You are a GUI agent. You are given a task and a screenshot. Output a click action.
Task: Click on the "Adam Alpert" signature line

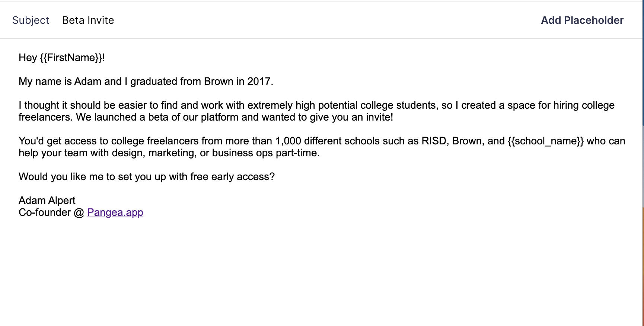tap(47, 201)
